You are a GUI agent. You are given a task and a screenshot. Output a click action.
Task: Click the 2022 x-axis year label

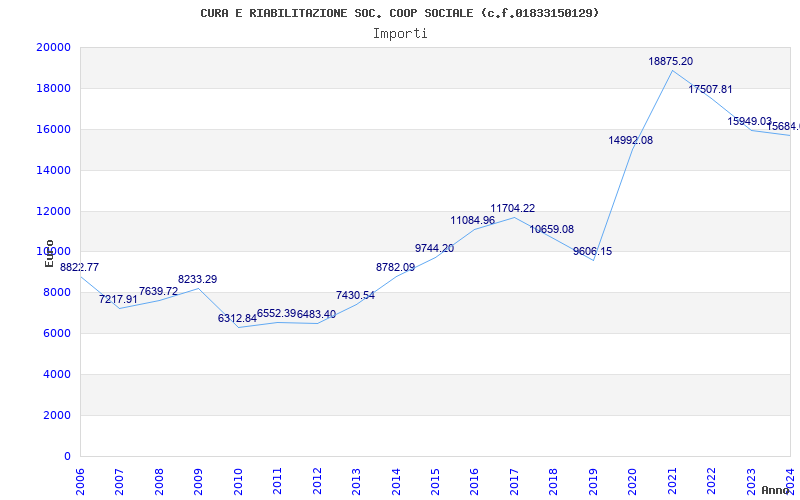pyautogui.click(x=712, y=481)
